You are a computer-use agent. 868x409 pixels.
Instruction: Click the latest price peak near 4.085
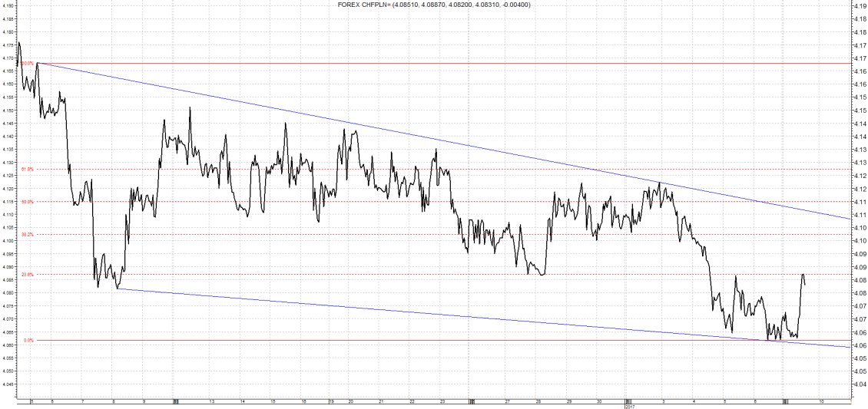point(803,275)
